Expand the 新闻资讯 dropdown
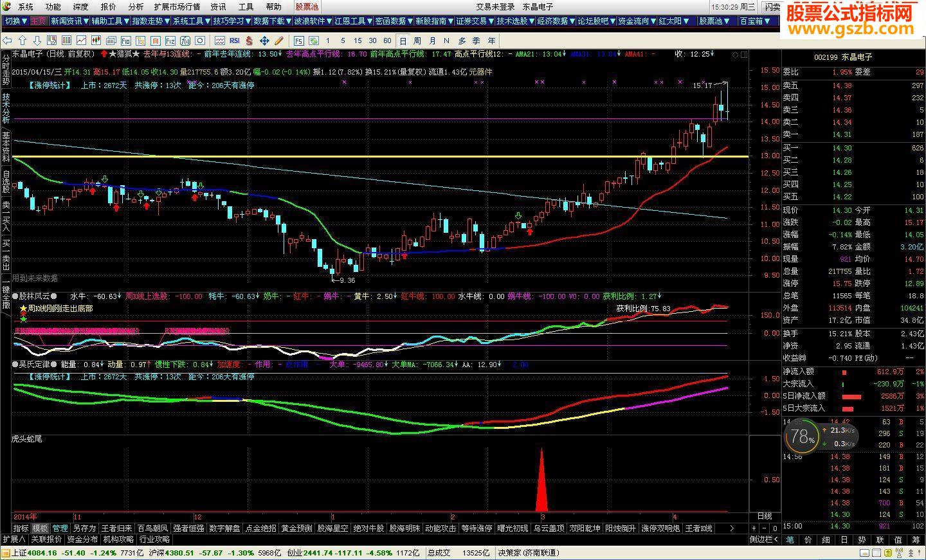This screenshot has width=926, height=560. [x=70, y=21]
